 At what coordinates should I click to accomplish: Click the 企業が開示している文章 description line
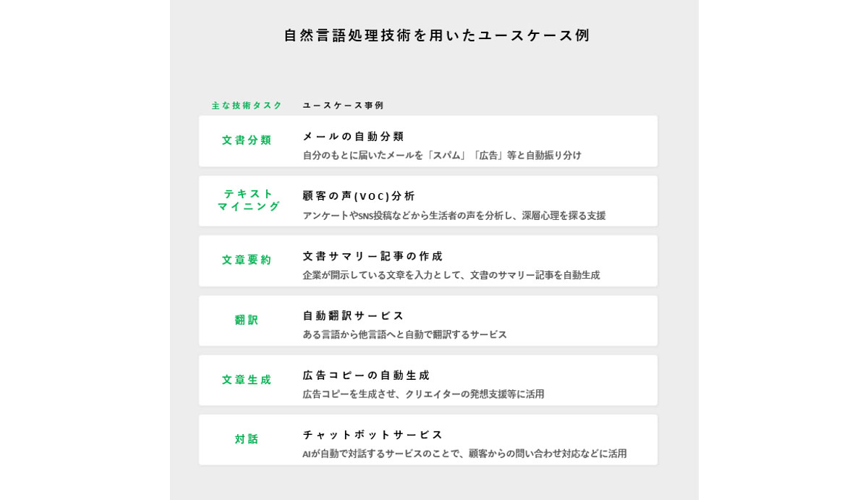coord(451,275)
